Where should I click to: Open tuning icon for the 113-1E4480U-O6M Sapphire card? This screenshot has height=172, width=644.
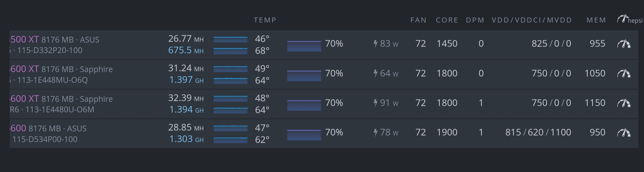pyautogui.click(x=624, y=103)
